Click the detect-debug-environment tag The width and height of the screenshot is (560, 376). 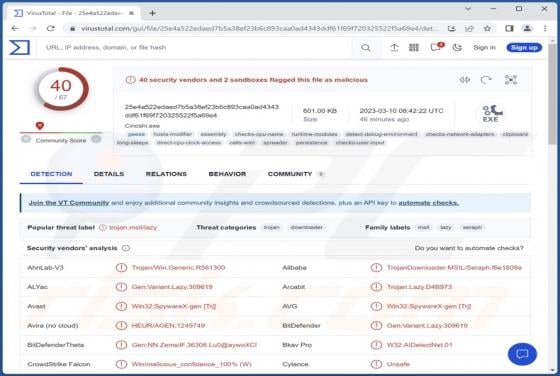(381, 134)
